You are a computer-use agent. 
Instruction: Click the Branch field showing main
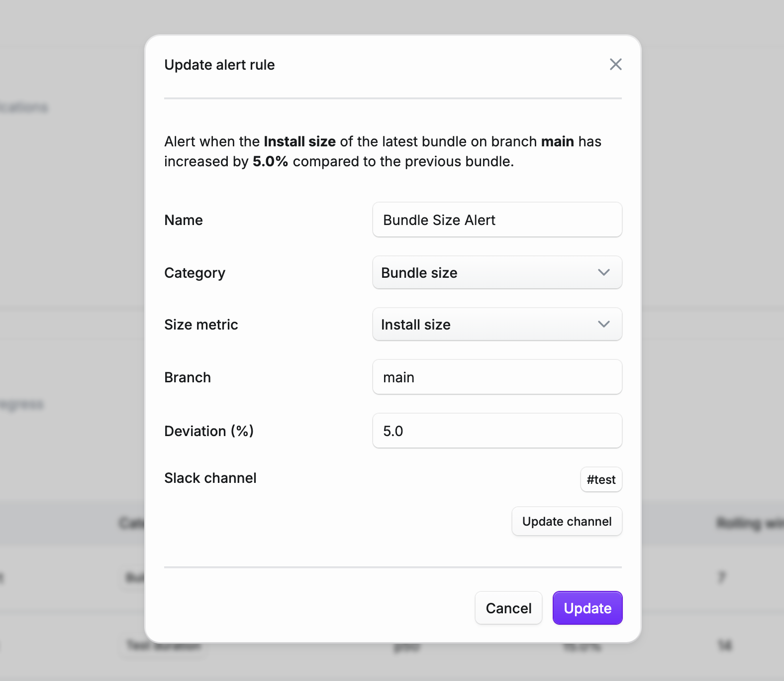point(496,377)
